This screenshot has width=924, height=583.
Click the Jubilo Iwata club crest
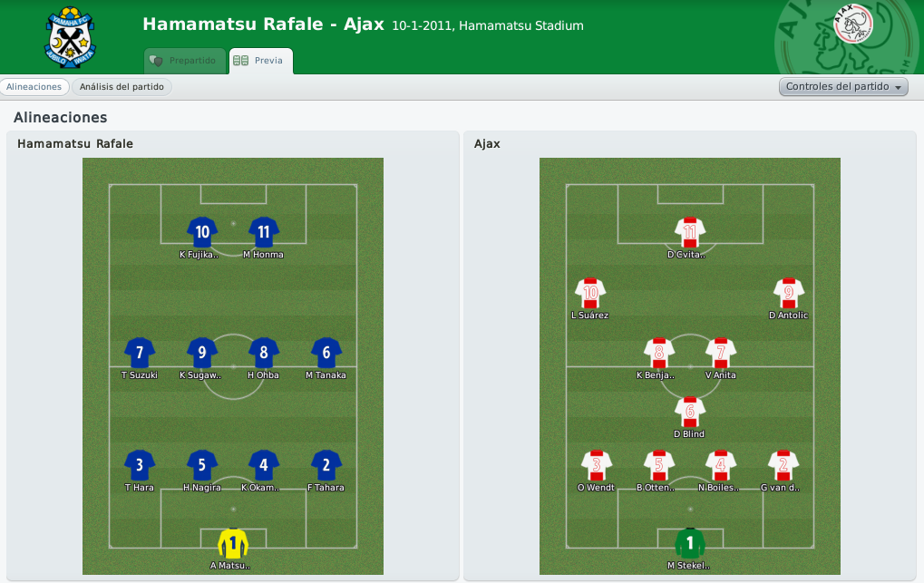pyautogui.click(x=70, y=37)
